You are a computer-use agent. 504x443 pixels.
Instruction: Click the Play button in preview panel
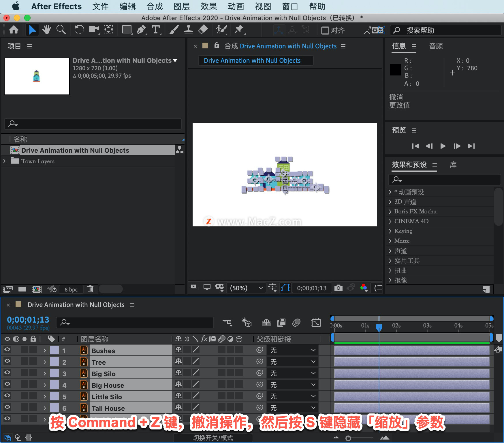[443, 146]
